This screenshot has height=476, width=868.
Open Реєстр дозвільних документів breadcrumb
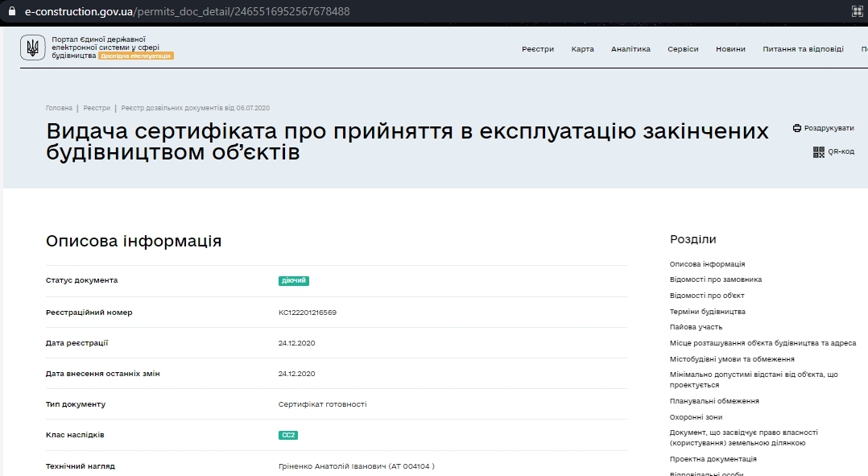(196, 108)
